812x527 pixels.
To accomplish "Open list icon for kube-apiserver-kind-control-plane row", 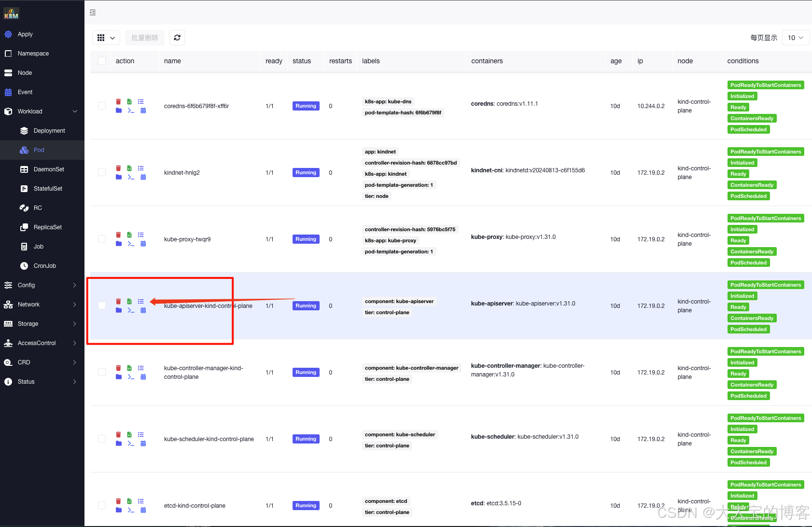I will 141,301.
